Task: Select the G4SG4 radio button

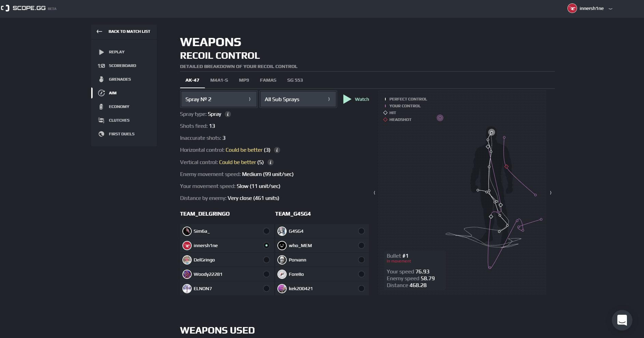Action: tap(361, 231)
